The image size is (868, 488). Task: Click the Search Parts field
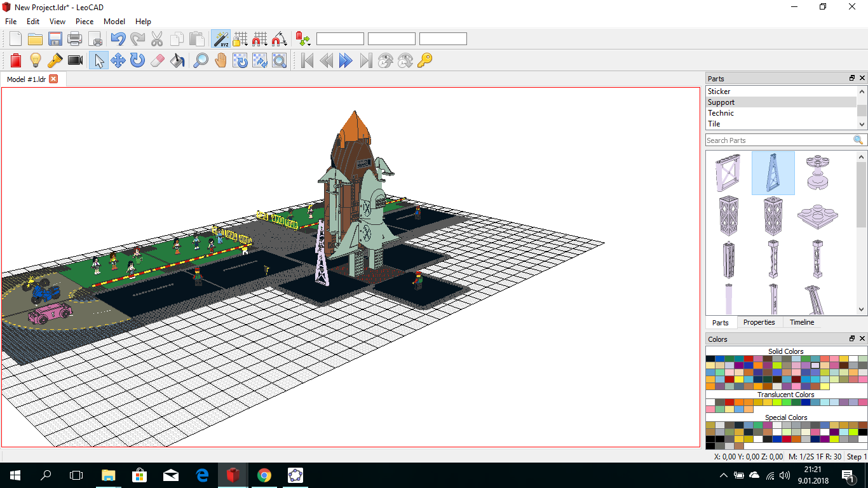(778, 140)
